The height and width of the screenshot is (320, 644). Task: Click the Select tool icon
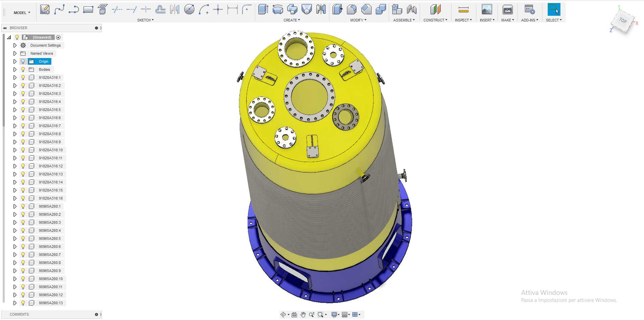554,9
